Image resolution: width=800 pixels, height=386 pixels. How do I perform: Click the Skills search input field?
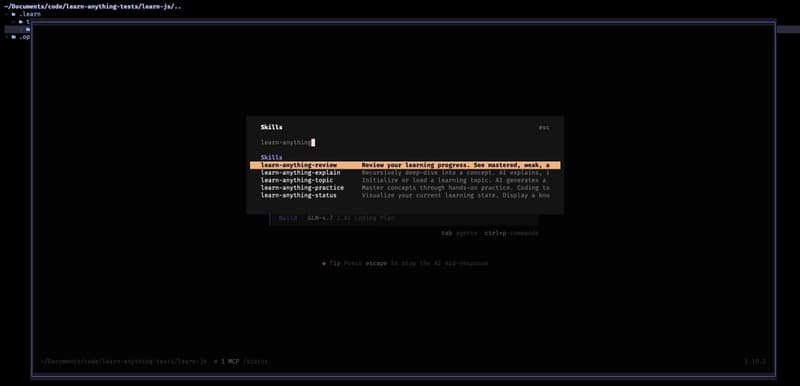coord(405,142)
